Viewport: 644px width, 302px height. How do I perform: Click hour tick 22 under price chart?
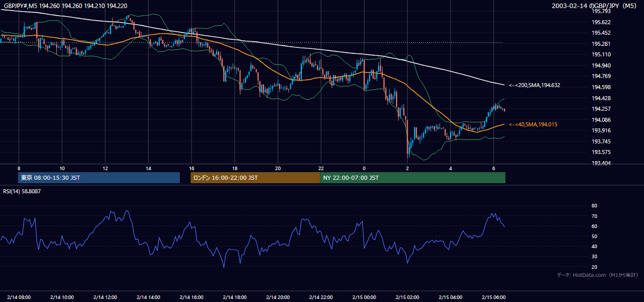pyautogui.click(x=321, y=168)
